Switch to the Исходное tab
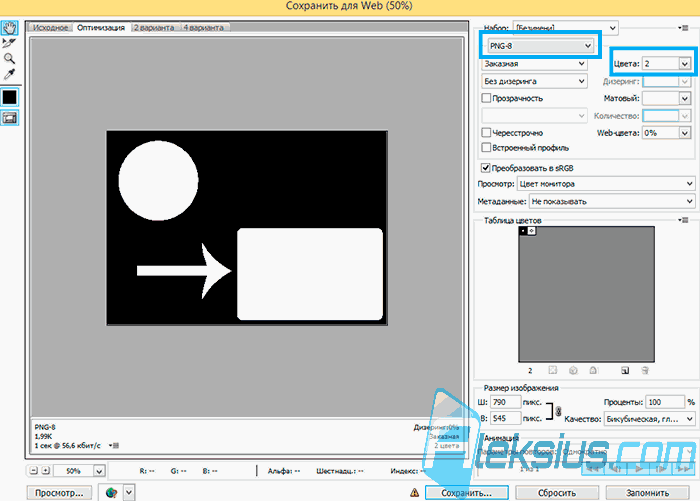Image resolution: width=700 pixels, height=501 pixels. pos(50,28)
